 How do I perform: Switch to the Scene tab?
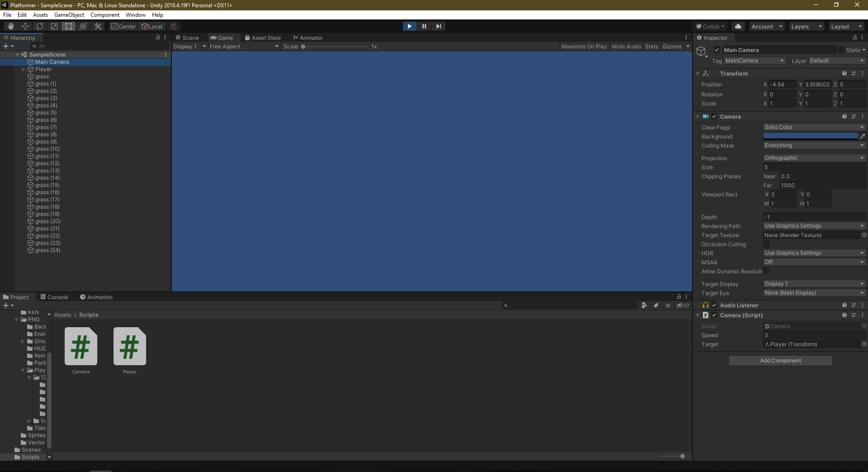pos(188,38)
